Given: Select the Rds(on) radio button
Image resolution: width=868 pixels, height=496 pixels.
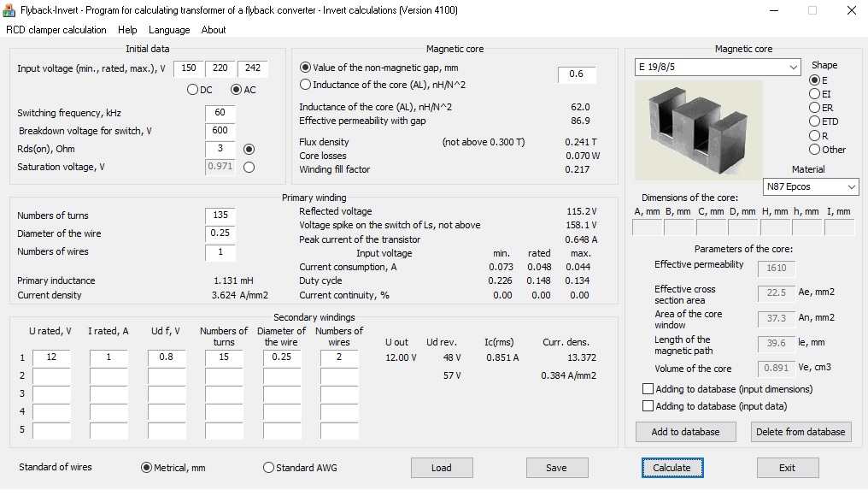Looking at the screenshot, I should 249,149.
